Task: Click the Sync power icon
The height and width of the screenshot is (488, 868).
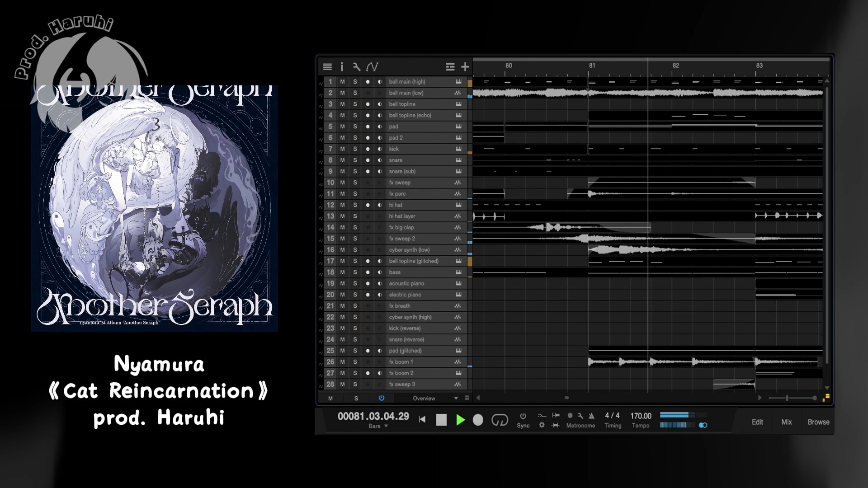Action: [x=523, y=416]
